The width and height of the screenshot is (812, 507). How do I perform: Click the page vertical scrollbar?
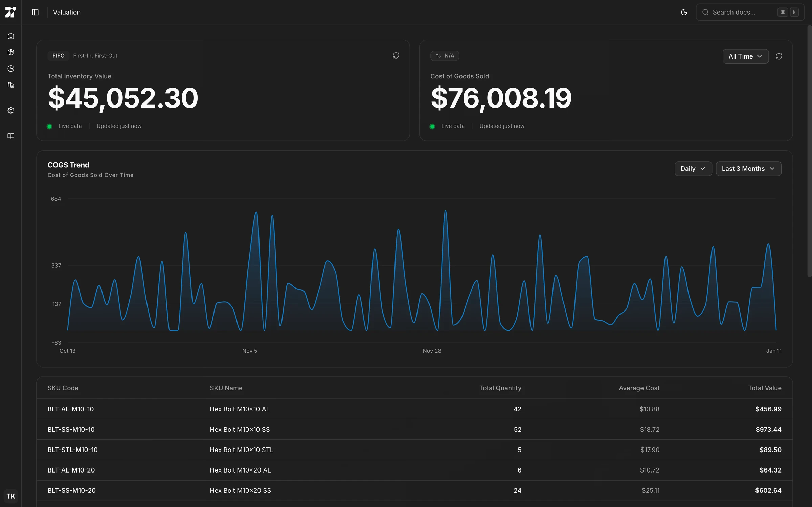click(x=809, y=152)
